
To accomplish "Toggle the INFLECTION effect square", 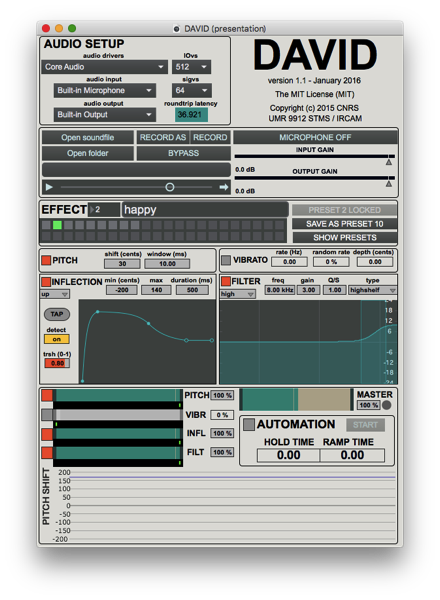I will (46, 282).
